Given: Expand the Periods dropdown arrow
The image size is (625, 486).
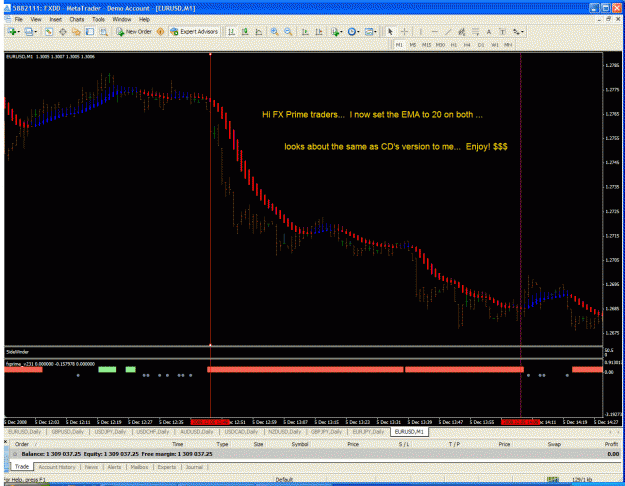Looking at the screenshot, I should 358,32.
